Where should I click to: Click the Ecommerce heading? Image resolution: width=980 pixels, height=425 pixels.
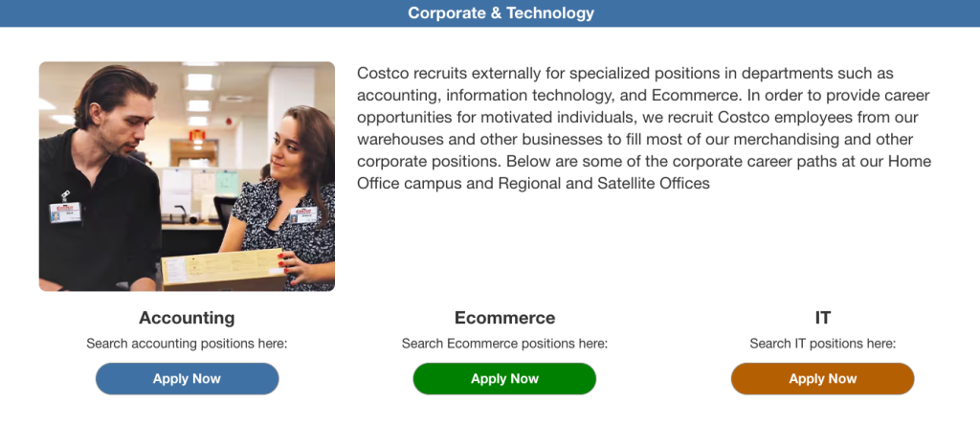coord(504,318)
